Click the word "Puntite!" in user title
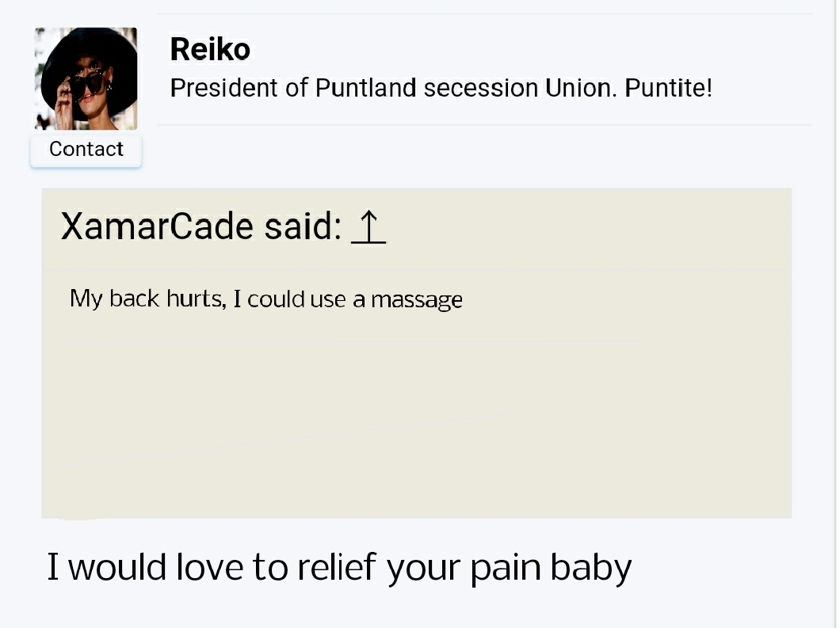 (669, 88)
